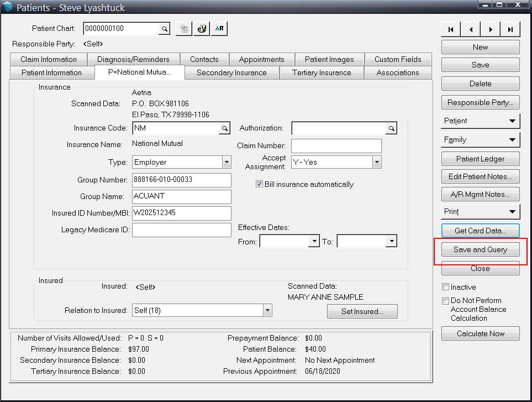Toggle the Bill insurance automatically checkbox
532x402 pixels.
(x=259, y=184)
